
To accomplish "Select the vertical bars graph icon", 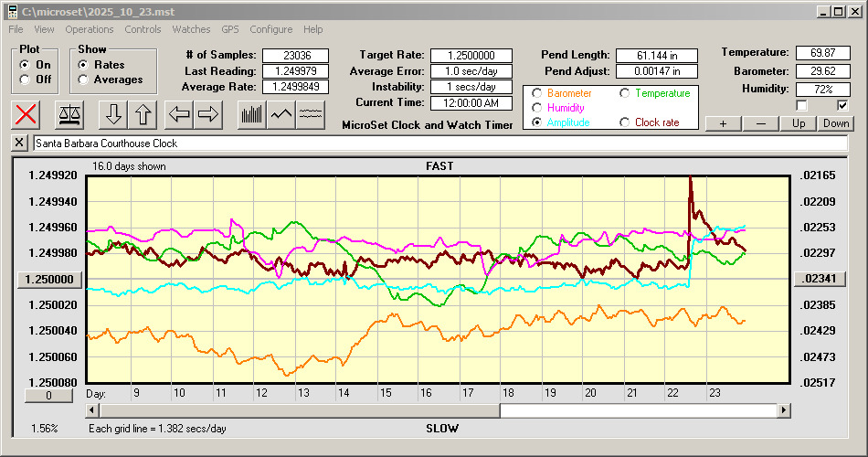I will click(x=251, y=115).
